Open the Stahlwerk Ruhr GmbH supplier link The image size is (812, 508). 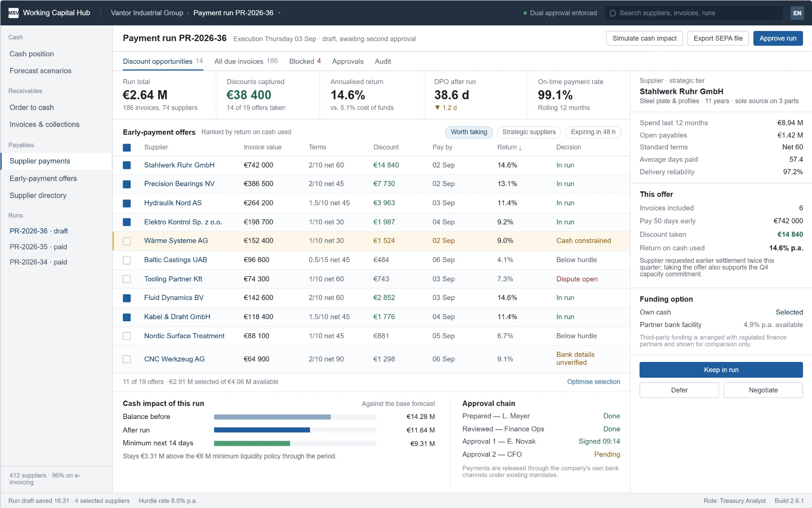pyautogui.click(x=179, y=165)
